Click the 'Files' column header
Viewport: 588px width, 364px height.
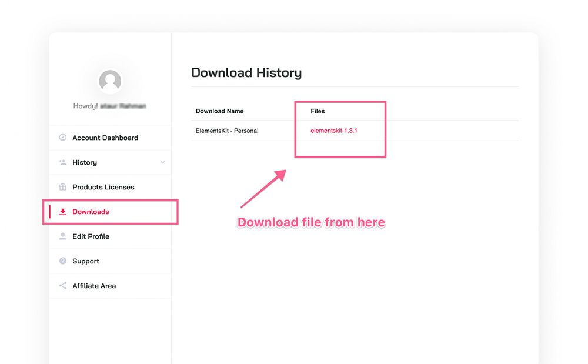318,111
